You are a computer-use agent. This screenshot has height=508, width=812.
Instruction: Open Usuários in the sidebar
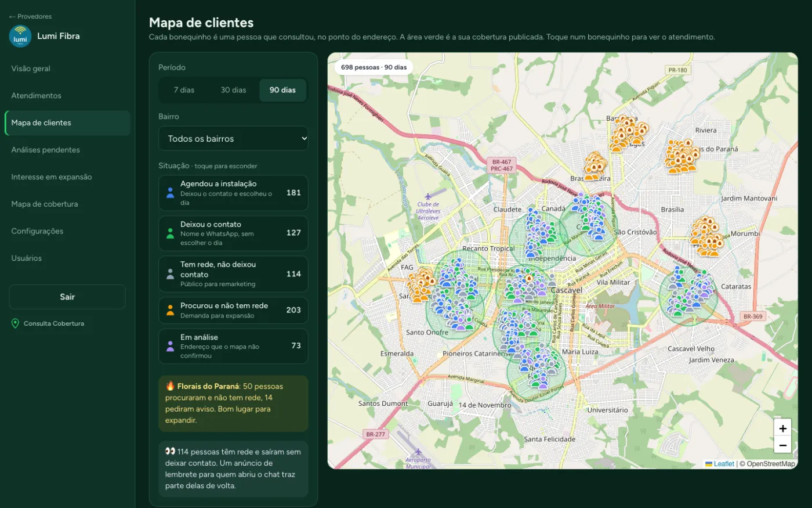(x=67, y=258)
